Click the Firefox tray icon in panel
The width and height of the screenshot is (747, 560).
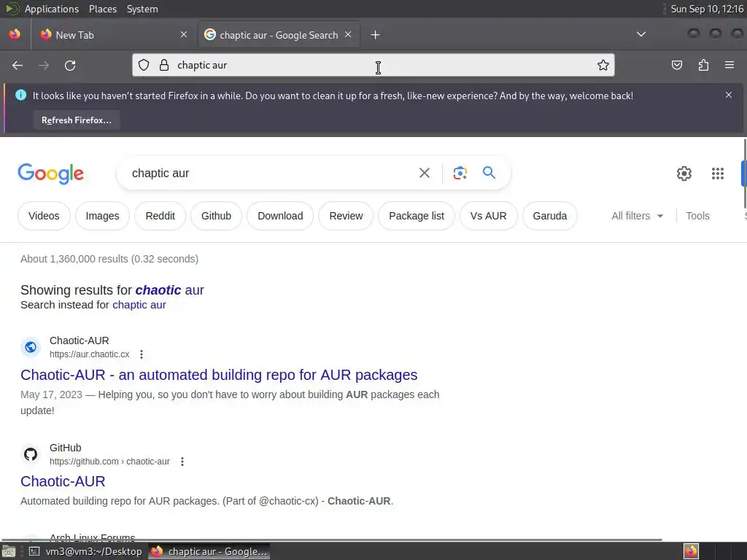pos(691,551)
